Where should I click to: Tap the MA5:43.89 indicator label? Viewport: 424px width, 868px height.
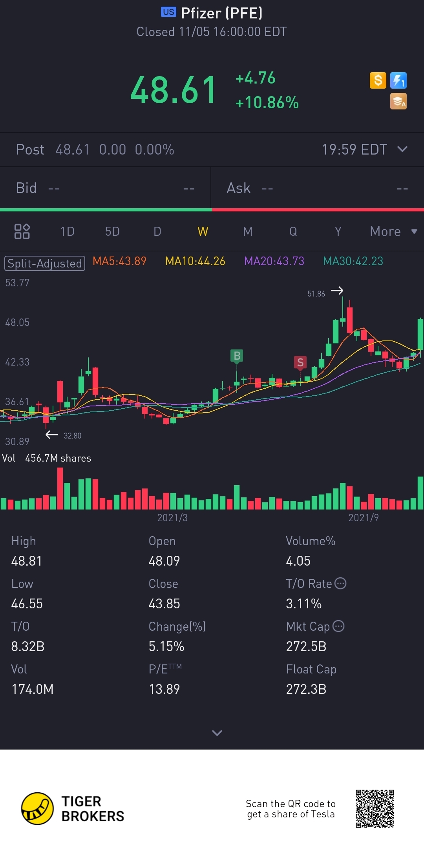click(119, 261)
